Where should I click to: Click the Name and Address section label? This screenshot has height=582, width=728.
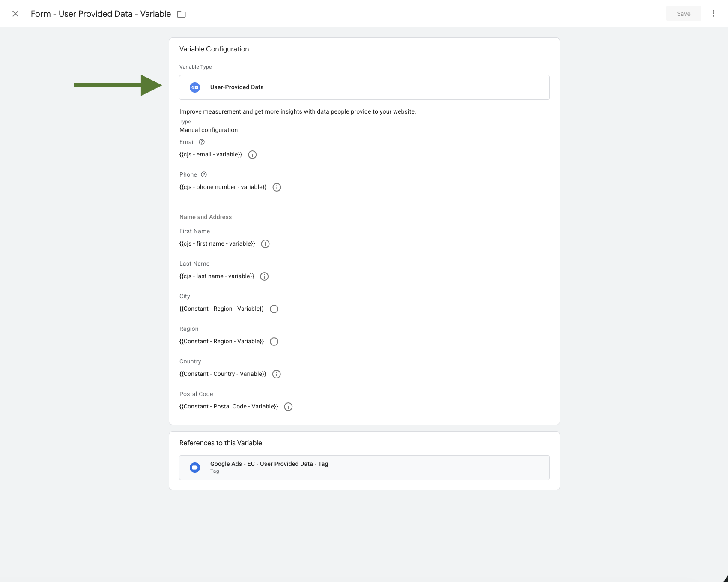coord(206,217)
